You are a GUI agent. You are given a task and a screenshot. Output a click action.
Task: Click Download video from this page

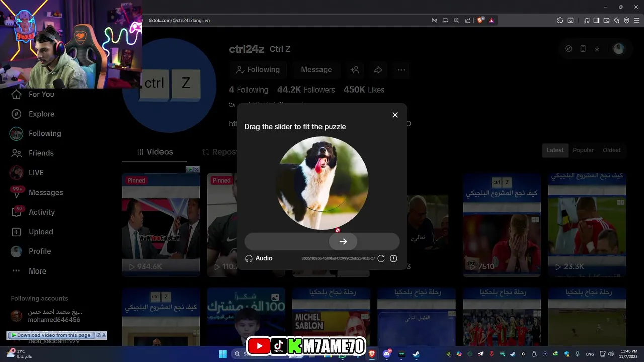(x=51, y=335)
